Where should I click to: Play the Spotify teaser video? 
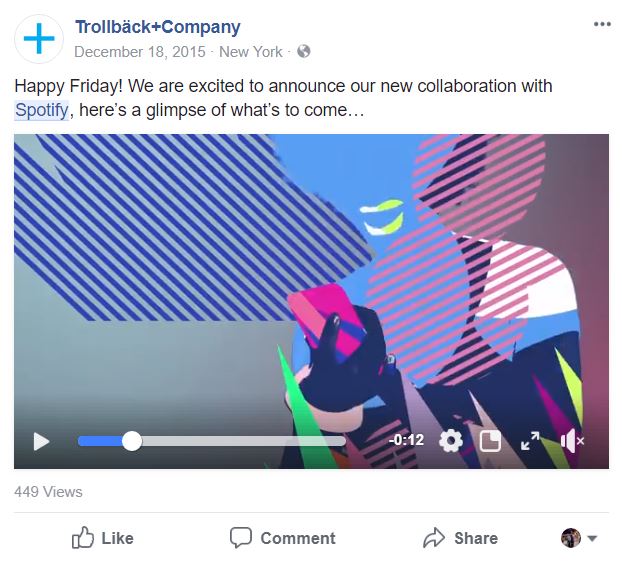coord(41,441)
